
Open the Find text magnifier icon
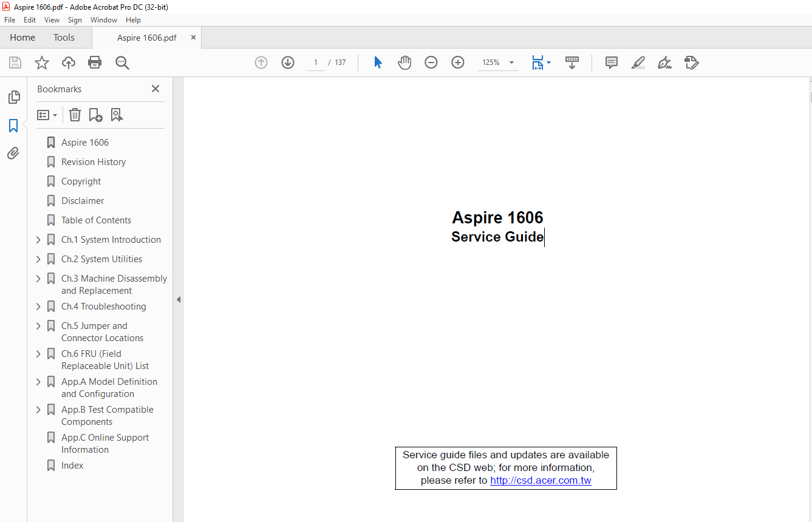tap(122, 63)
